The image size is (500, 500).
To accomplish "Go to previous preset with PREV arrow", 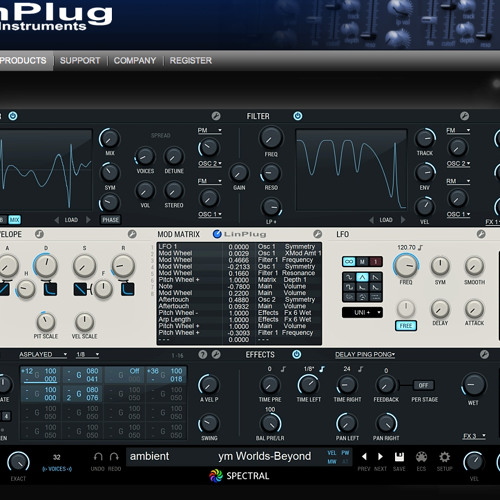I will point(364,456).
